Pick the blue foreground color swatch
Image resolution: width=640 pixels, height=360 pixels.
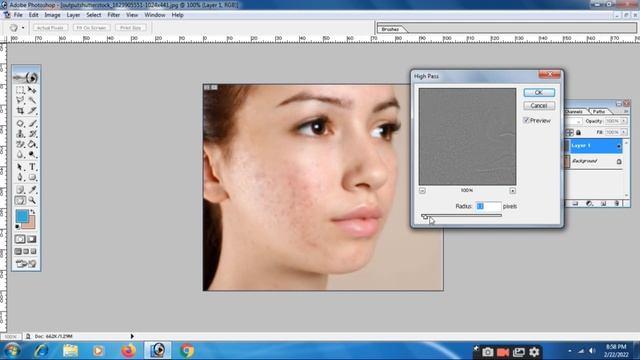[22, 216]
